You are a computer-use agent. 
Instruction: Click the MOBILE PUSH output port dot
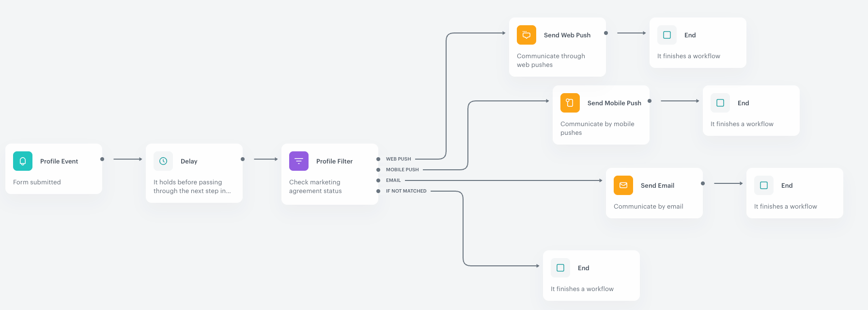tap(378, 170)
